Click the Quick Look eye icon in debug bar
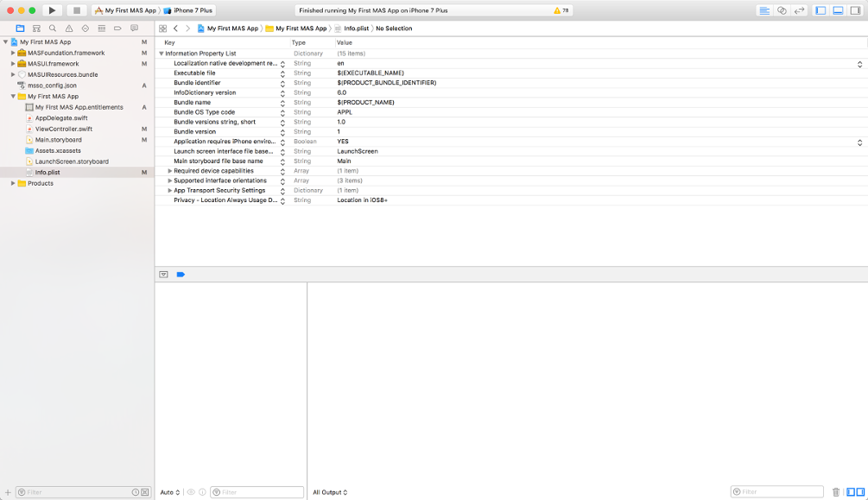The height and width of the screenshot is (500, 868). (x=191, y=492)
